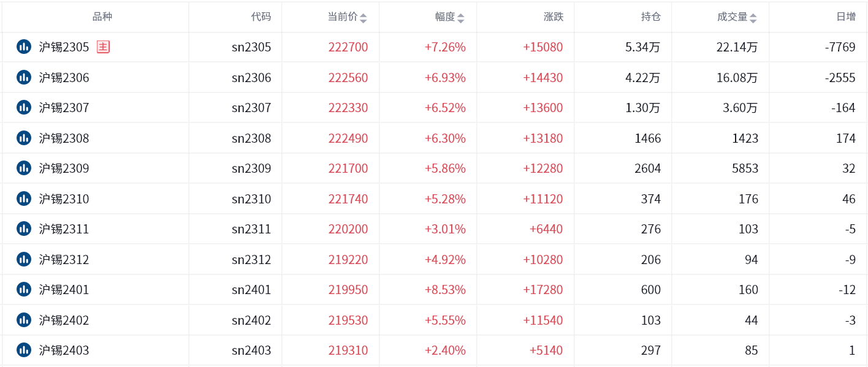Open the 沪锡2312 contract link
This screenshot has height=367, width=868.
[64, 259]
